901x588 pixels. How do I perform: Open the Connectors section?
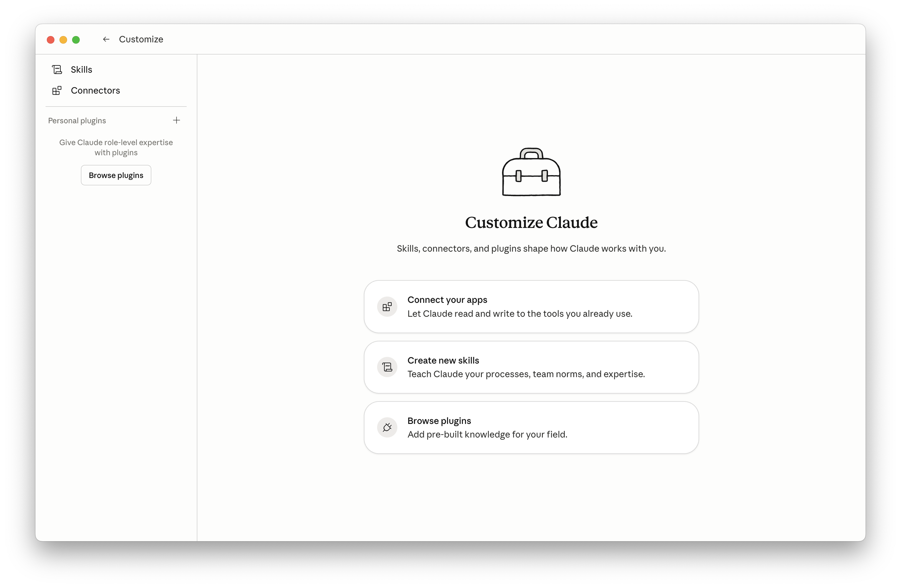(x=96, y=90)
